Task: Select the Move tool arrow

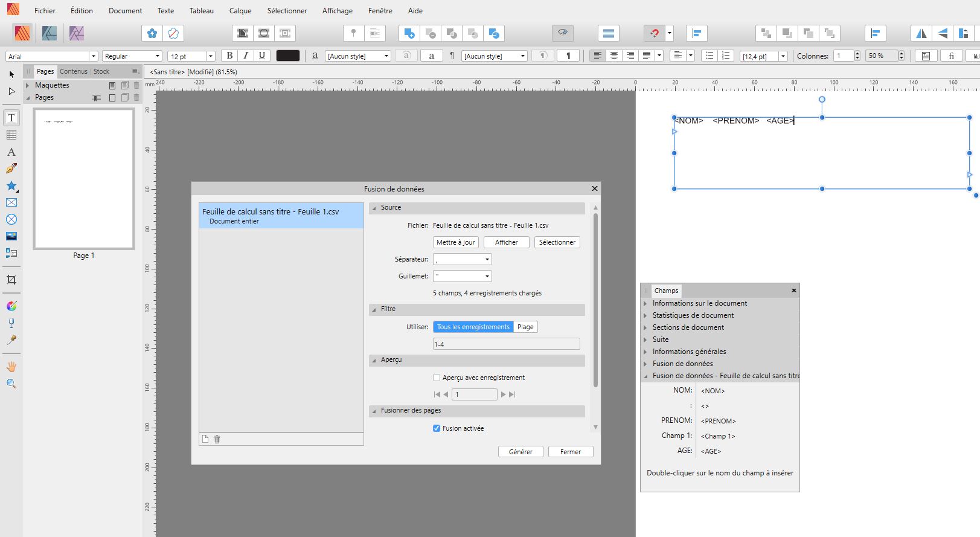Action: pyautogui.click(x=11, y=74)
